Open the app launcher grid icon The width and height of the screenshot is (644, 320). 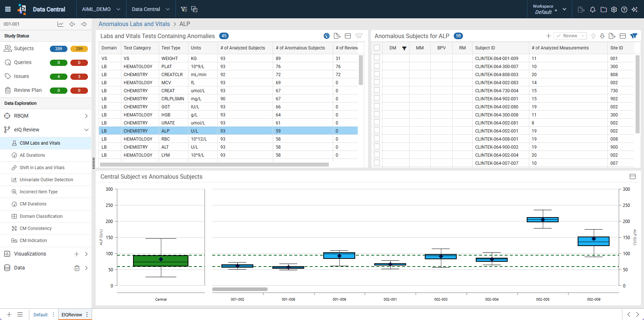[x=8, y=9]
